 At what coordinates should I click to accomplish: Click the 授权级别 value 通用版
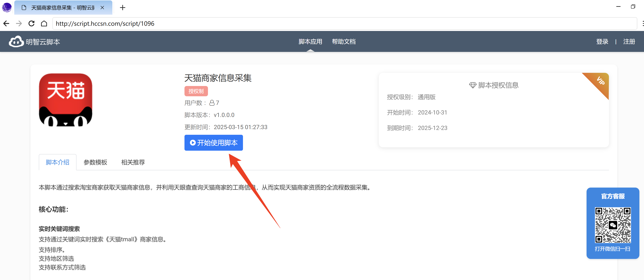(426, 97)
